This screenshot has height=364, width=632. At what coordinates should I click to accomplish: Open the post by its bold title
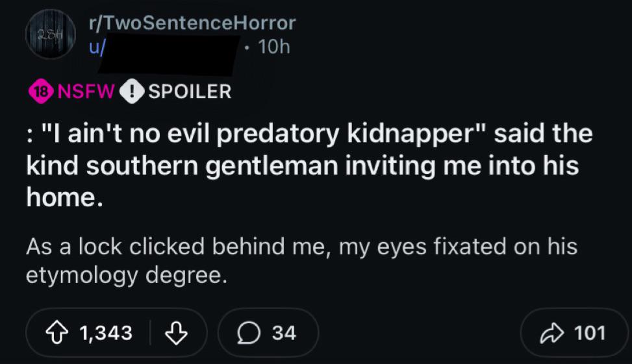click(309, 165)
